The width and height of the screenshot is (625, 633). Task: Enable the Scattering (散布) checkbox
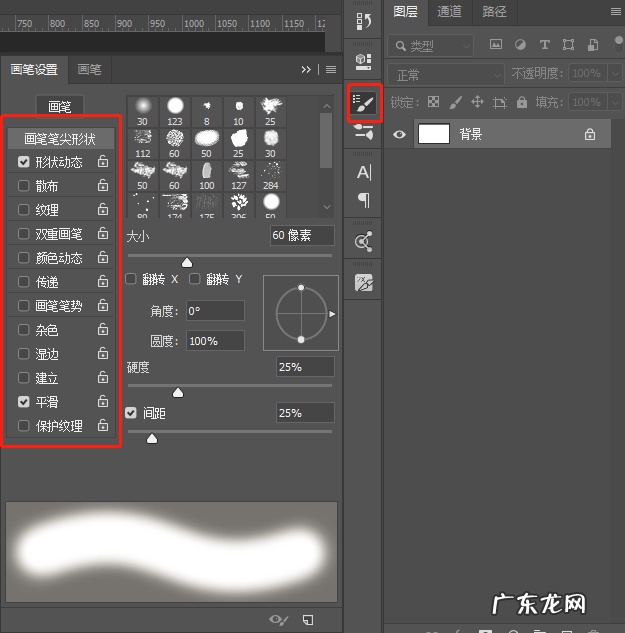coord(24,186)
